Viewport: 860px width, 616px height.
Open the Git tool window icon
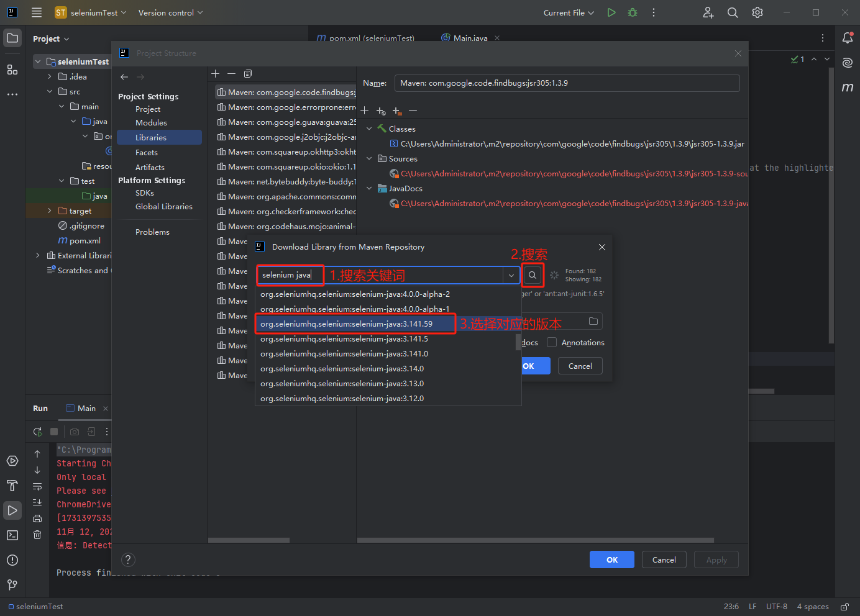tap(12, 585)
